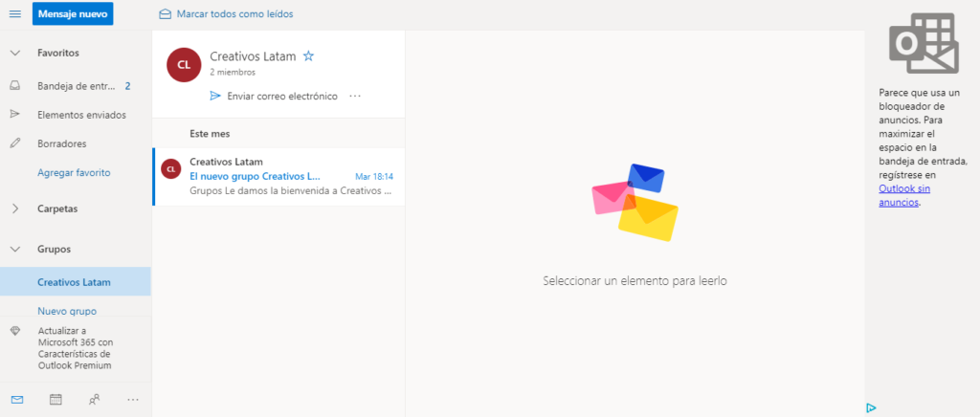Click the Grupos Le damos la bienvenida preview
980x417 pixels.
(291, 190)
